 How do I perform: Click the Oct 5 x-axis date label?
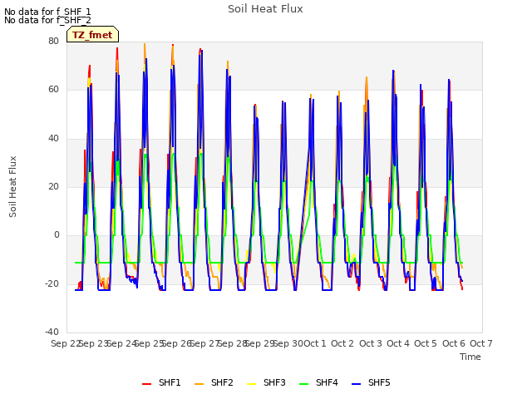coord(426,343)
